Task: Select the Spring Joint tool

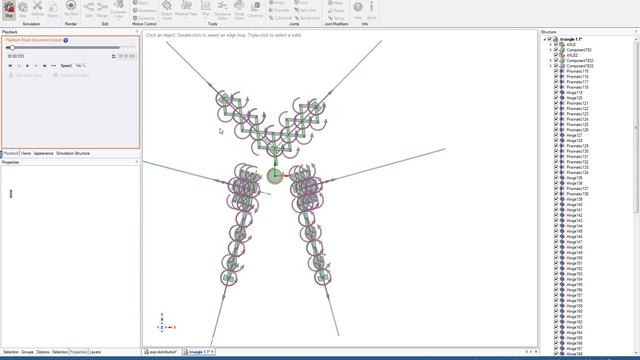Action: tap(307, 18)
